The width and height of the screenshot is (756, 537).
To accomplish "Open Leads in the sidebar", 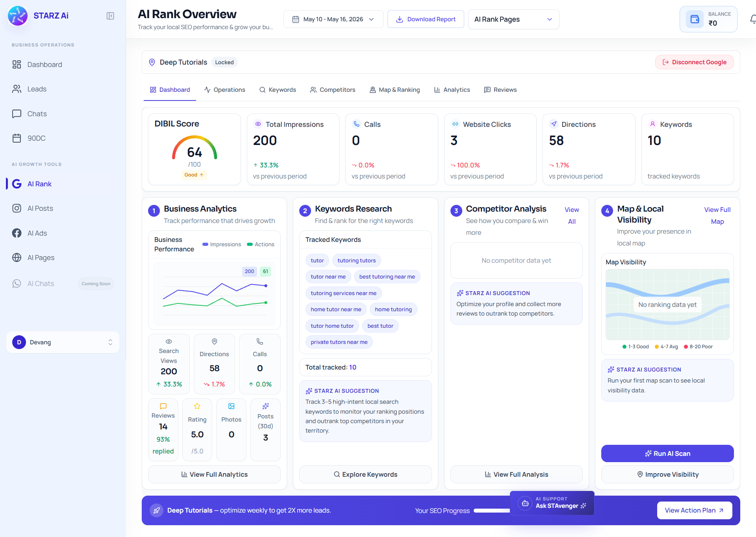I will point(63,89).
